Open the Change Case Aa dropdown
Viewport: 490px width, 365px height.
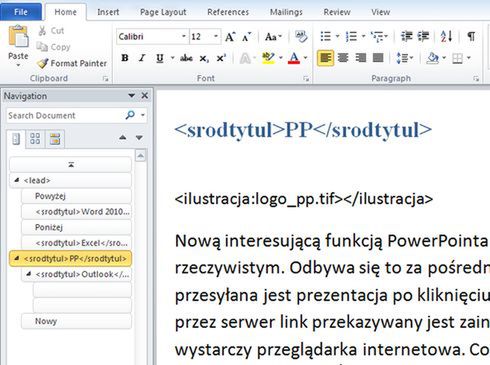(x=273, y=37)
